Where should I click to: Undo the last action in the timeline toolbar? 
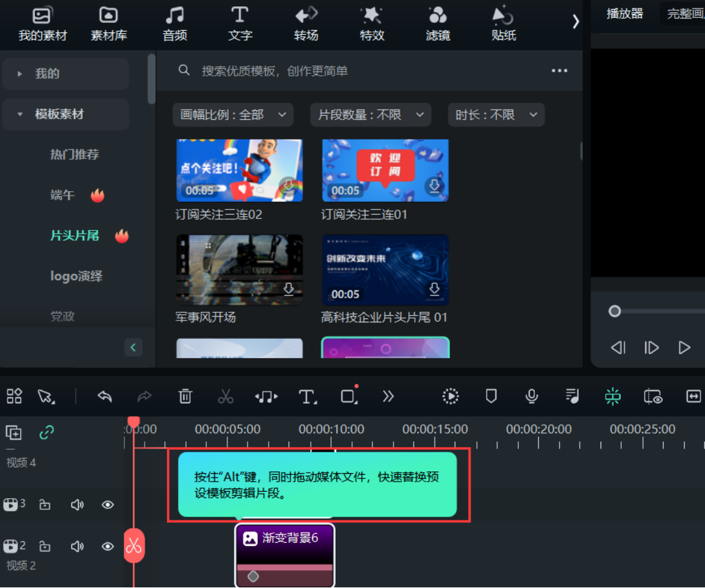pos(104,396)
